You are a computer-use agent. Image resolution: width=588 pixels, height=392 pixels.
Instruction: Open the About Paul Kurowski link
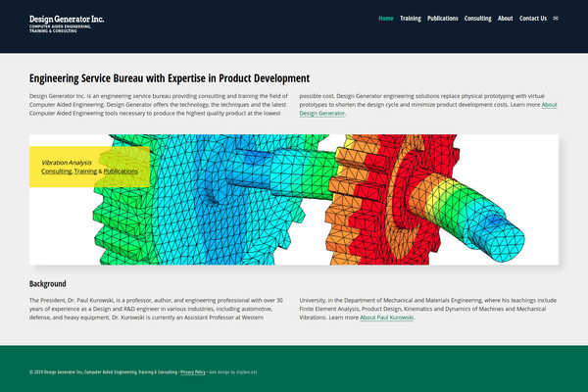click(386, 318)
